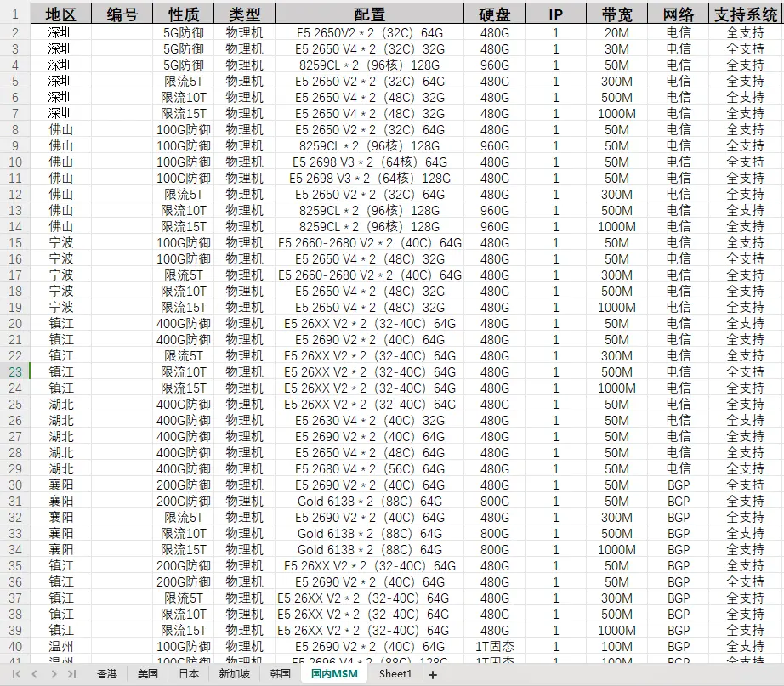Screen dimensions: 784x686
Task: Select the 网络 header cell
Action: [678, 14]
